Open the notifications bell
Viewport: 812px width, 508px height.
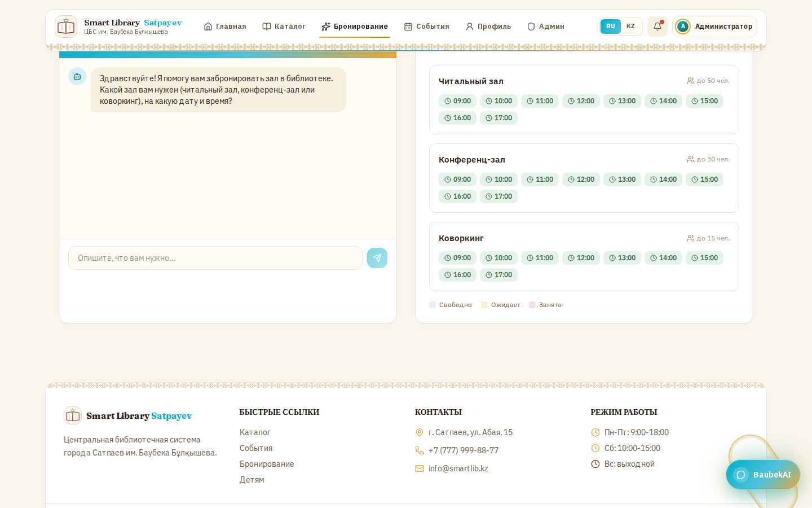(657, 27)
